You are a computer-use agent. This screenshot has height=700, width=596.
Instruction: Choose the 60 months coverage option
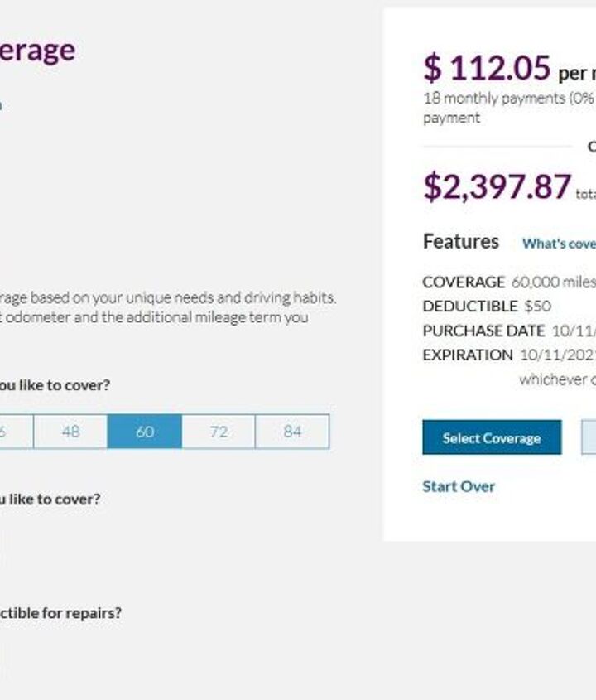click(x=144, y=432)
